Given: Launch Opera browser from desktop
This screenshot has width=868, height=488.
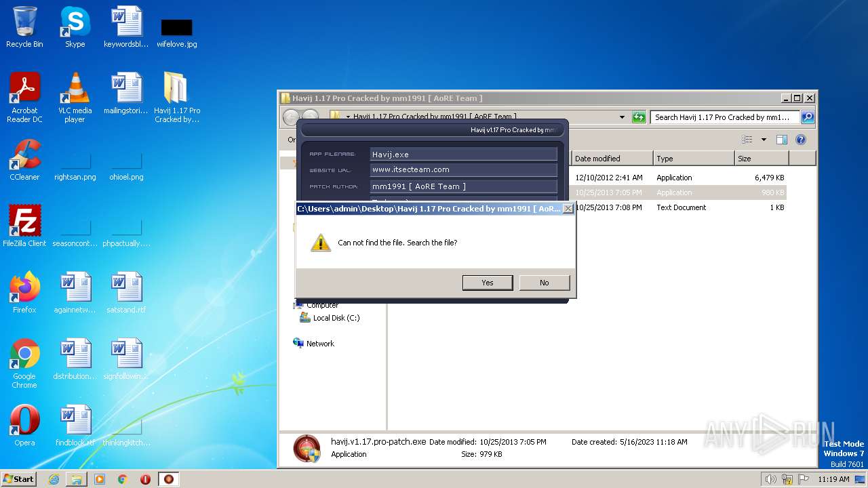Looking at the screenshot, I should click(24, 426).
